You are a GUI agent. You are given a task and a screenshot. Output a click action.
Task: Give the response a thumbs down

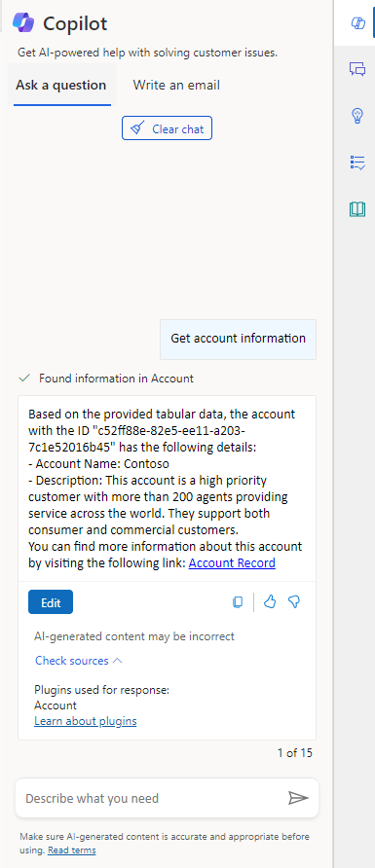coord(294,601)
